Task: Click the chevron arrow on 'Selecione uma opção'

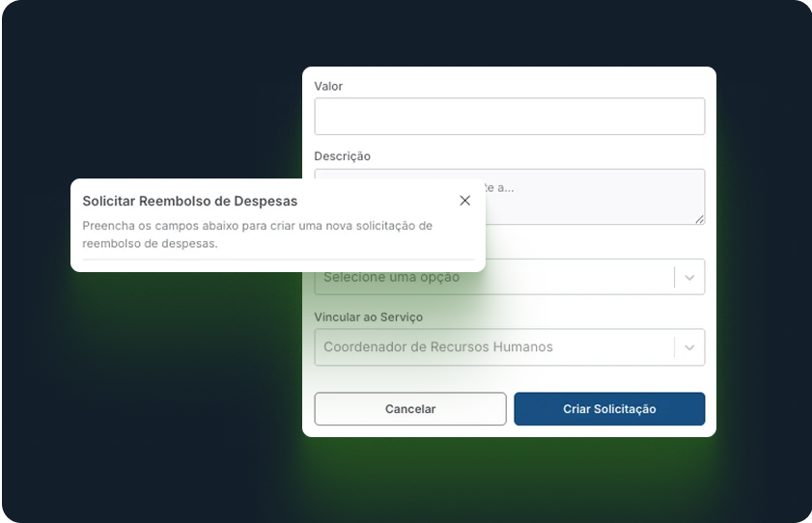Action: (689, 278)
